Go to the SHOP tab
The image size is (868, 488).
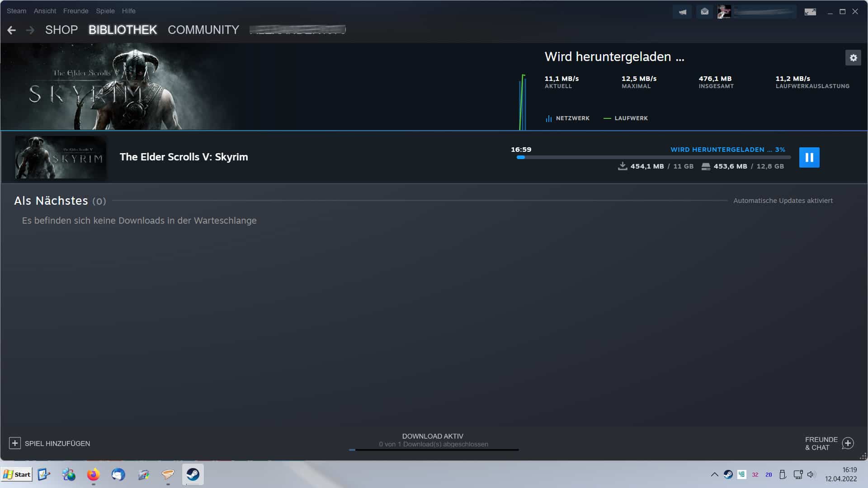61,30
